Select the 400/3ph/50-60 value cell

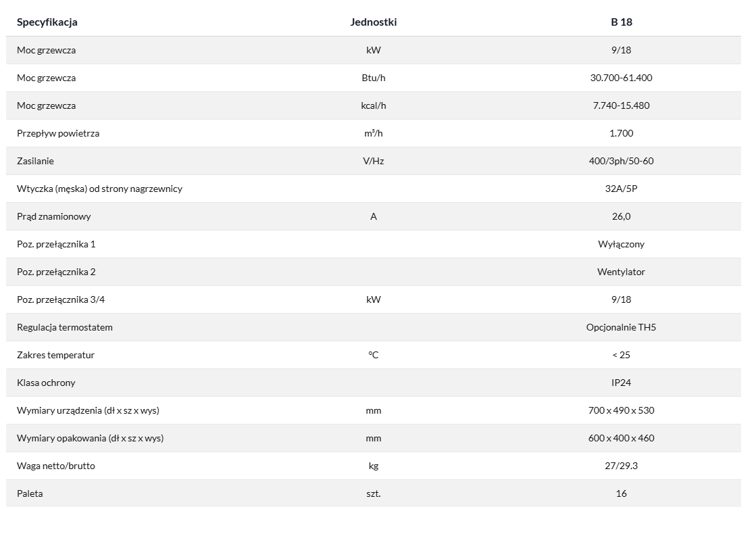click(x=621, y=161)
